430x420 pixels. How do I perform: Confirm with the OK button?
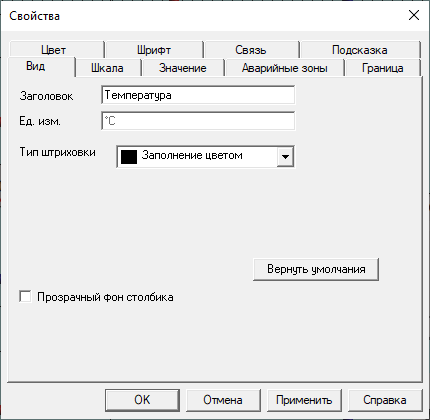coord(142,400)
